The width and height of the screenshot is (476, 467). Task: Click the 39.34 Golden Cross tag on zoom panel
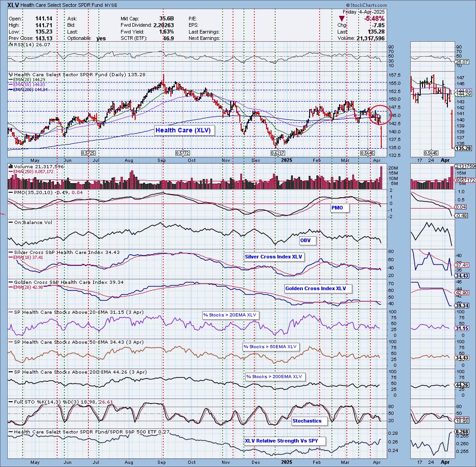pos(462,306)
